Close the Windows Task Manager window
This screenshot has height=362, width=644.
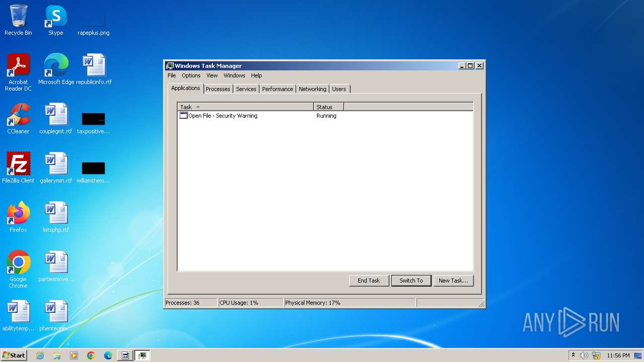point(479,66)
